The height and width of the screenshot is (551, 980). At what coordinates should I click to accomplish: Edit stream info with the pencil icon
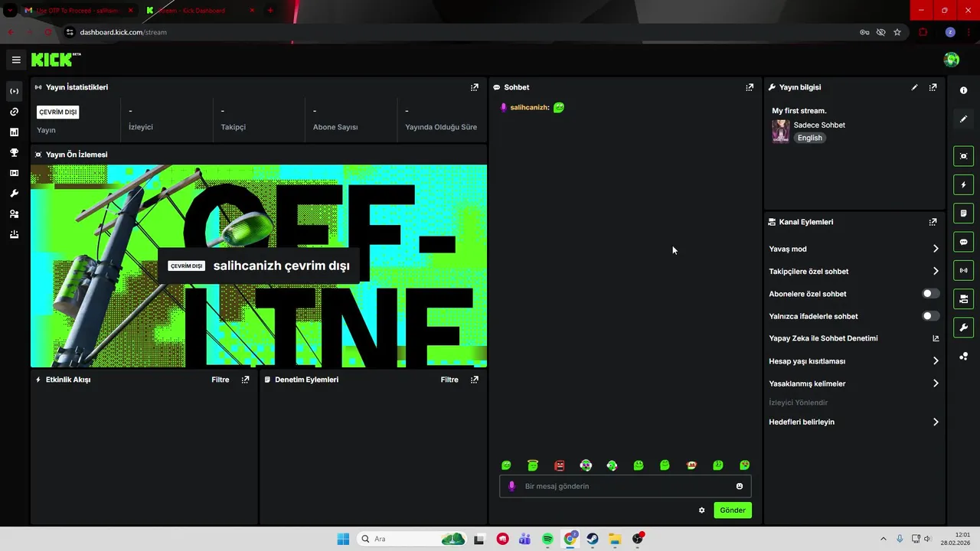pyautogui.click(x=914, y=87)
